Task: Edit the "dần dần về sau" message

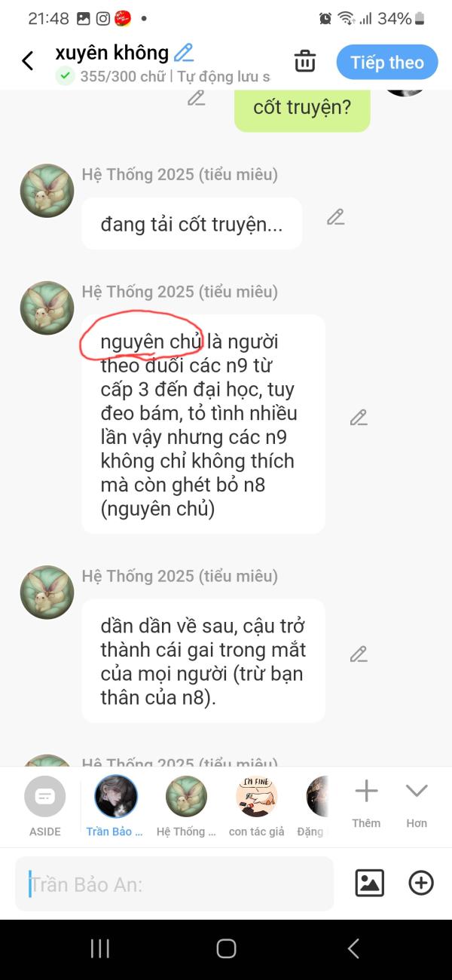Action: coord(359,654)
